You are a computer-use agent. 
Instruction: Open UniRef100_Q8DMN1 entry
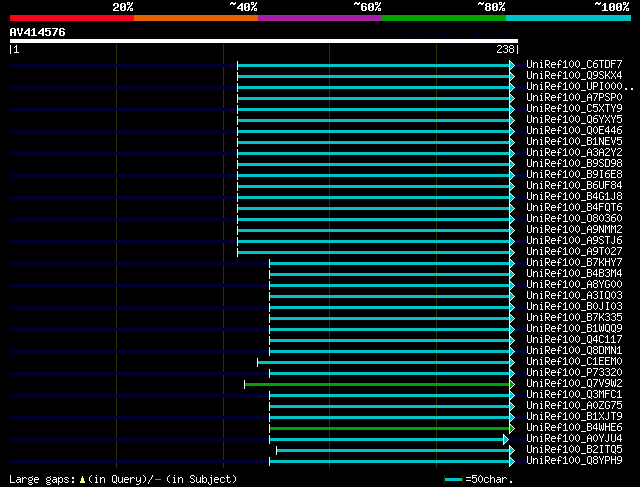pos(574,351)
